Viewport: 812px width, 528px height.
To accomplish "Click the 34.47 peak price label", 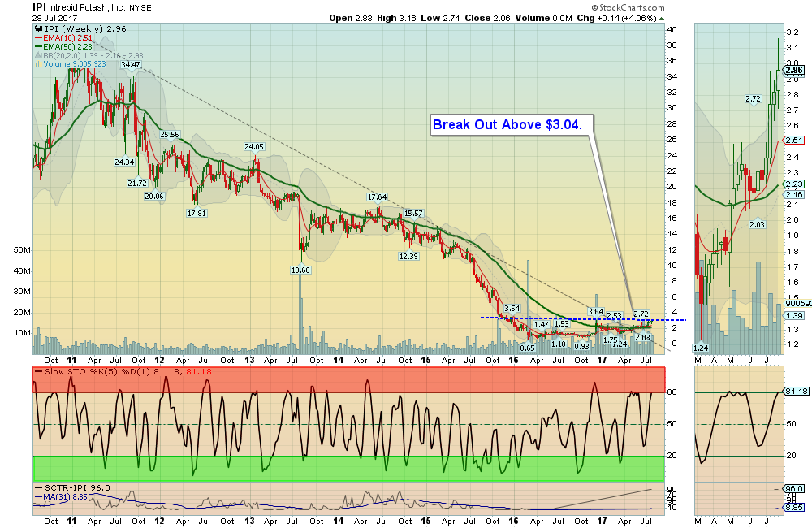I will 131,65.
